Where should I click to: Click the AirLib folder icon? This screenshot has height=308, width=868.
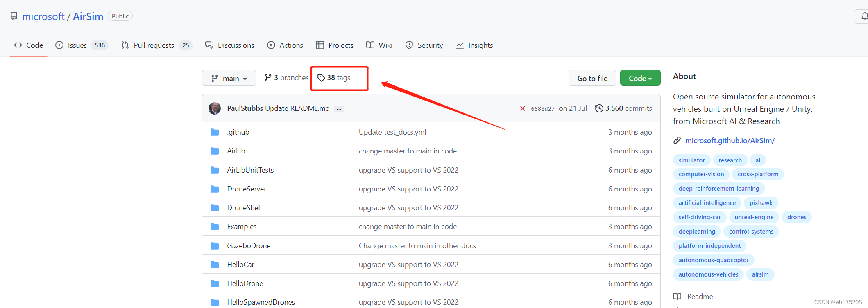215,151
